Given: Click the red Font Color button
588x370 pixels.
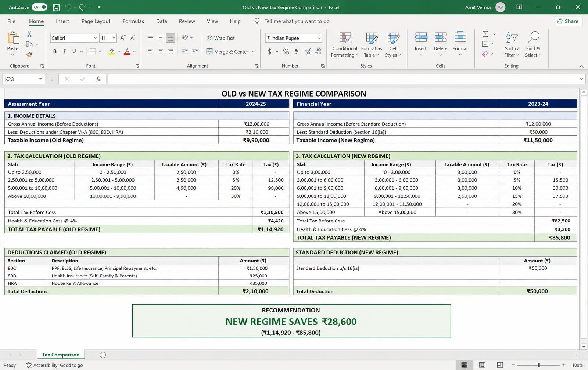Looking at the screenshot, I should click(127, 52).
